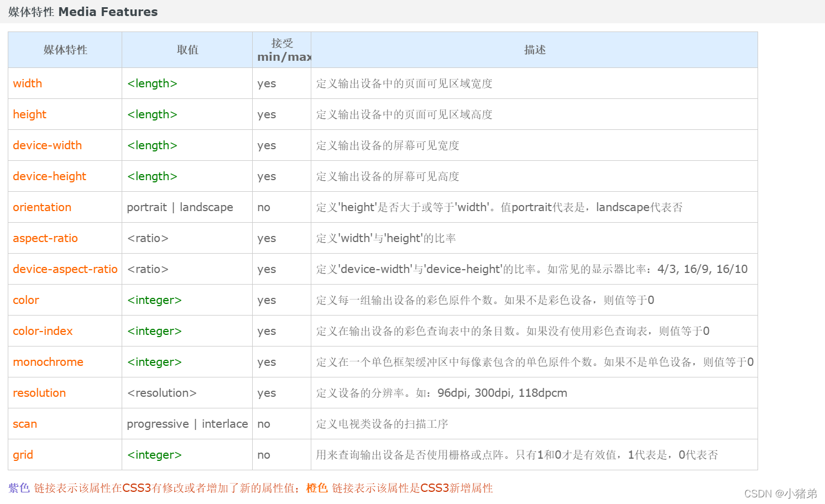
Task: Click the '描述' column header
Action: click(x=535, y=50)
